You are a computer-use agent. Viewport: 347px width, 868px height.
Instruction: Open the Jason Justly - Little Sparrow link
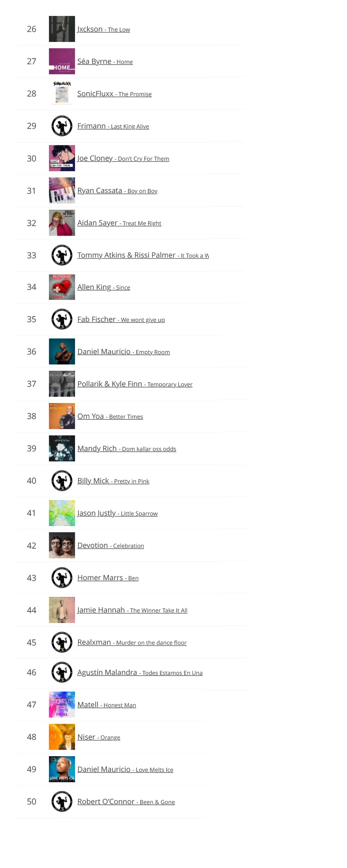click(117, 513)
